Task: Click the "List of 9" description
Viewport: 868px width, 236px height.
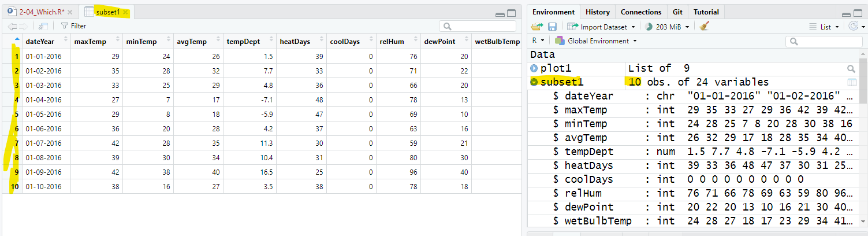Action: coord(659,68)
